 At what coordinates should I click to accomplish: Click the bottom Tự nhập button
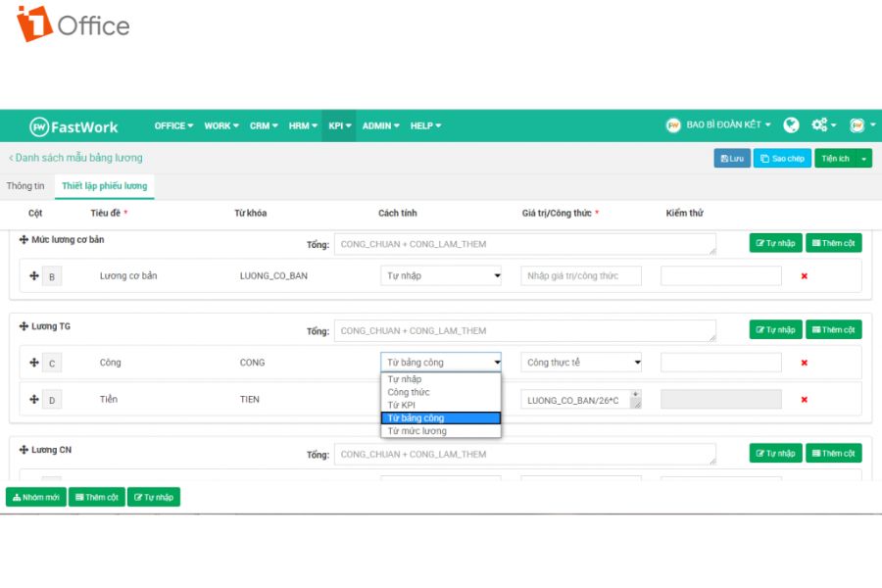(x=154, y=497)
